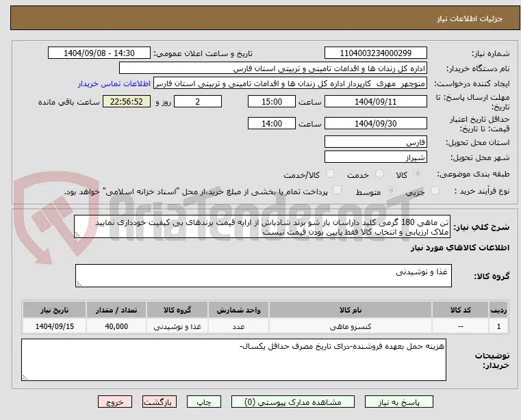Click the ردیف column header
This screenshot has height=420, width=521.
(x=498, y=310)
